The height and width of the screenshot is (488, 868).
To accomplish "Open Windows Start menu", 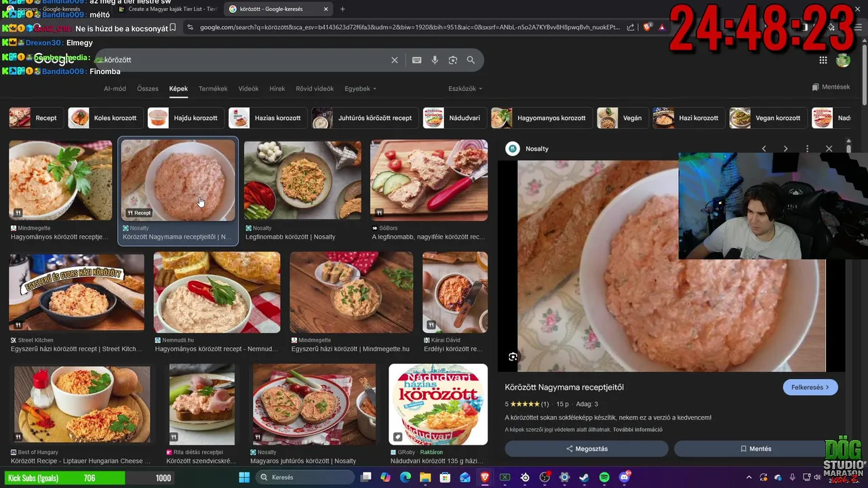I will (x=244, y=477).
